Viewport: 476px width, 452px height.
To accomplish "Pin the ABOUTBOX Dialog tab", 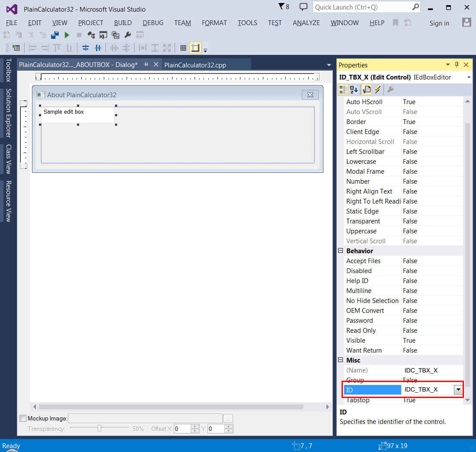I will [x=146, y=64].
